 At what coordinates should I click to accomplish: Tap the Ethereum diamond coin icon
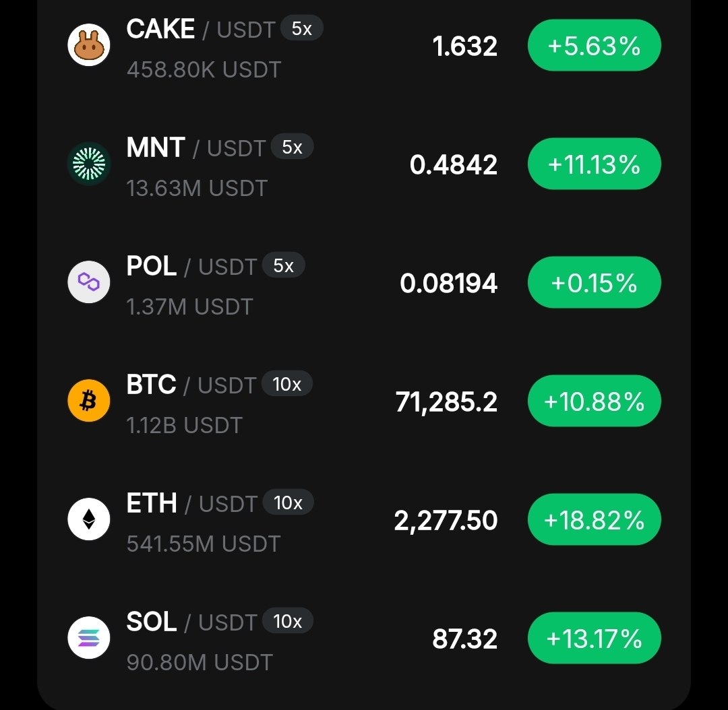[89, 519]
